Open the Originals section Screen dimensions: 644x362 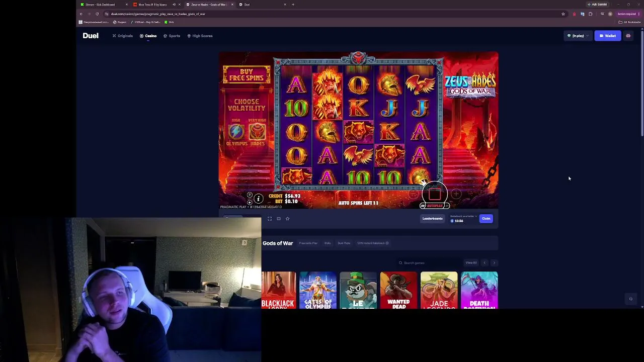point(123,36)
